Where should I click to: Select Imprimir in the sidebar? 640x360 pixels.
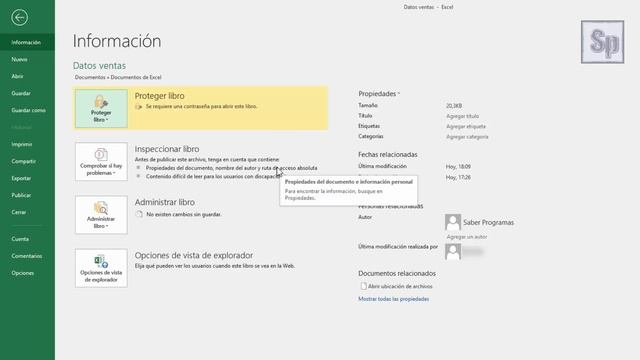click(x=27, y=144)
